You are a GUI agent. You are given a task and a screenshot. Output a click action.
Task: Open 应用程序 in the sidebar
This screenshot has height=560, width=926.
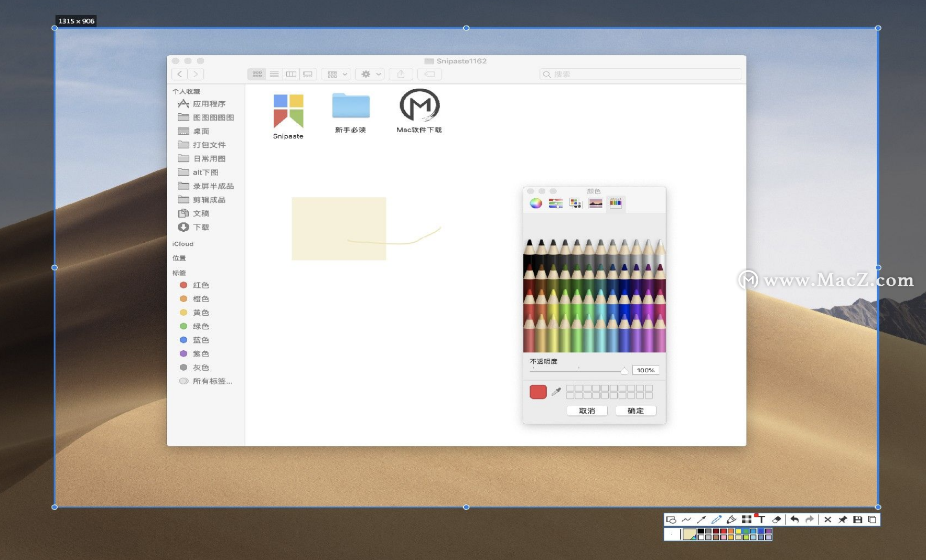pos(202,104)
